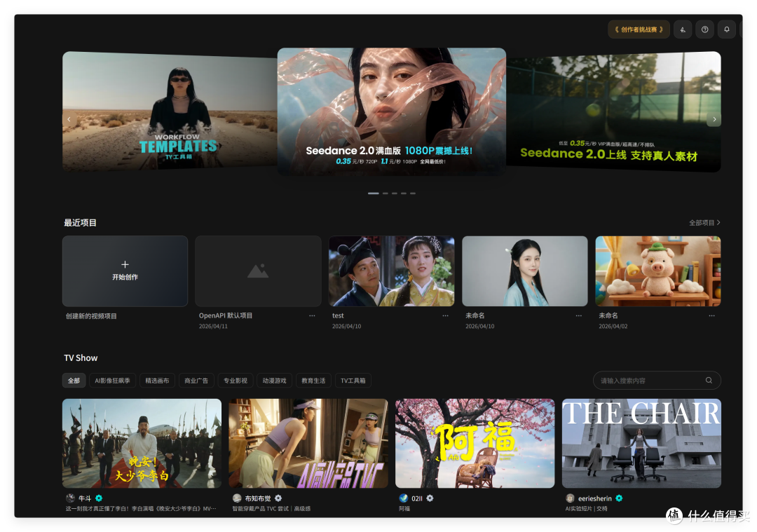
Task: Open the 创作者挑战赛 banner button
Action: [x=639, y=29]
